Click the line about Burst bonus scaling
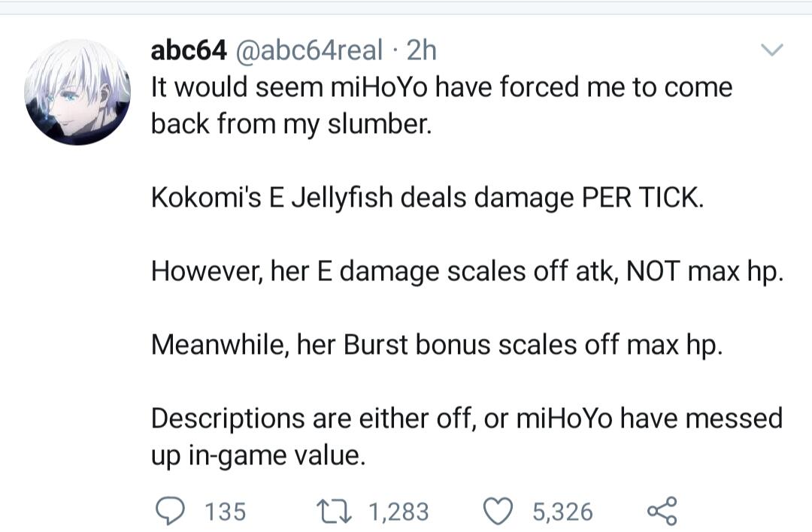 437,345
